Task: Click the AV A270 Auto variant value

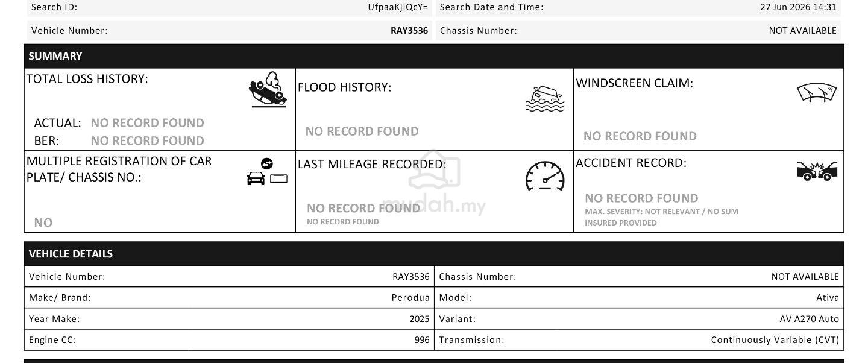Action: tap(809, 319)
